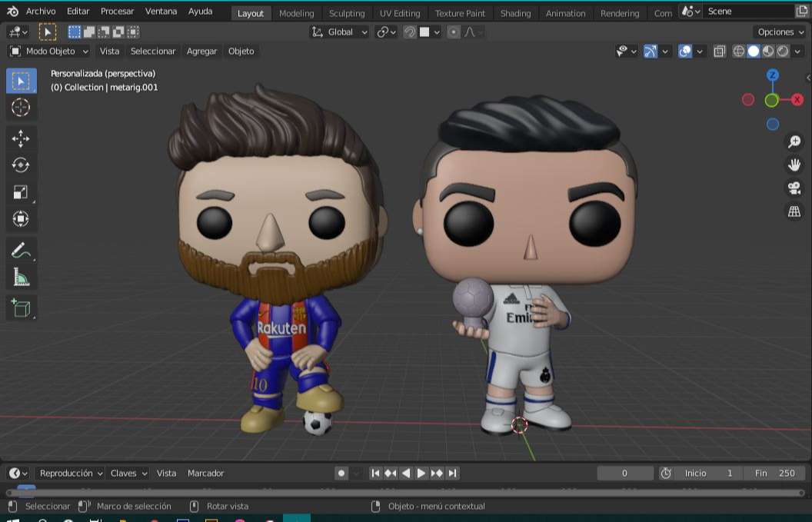This screenshot has height=522, width=812.
Task: Select the Measure tool
Action: click(x=22, y=277)
